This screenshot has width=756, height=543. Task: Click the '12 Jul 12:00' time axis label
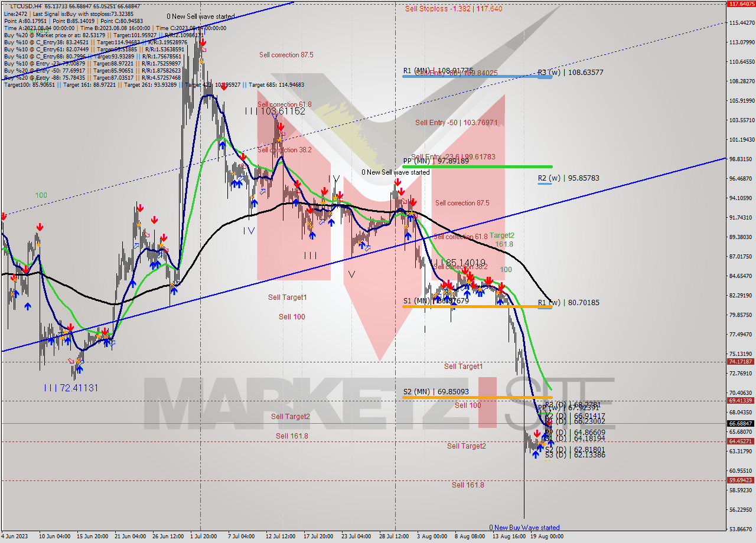tap(281, 537)
